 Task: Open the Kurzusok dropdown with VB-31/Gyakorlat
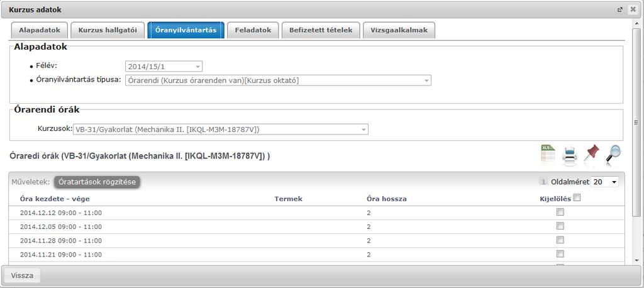pos(221,130)
